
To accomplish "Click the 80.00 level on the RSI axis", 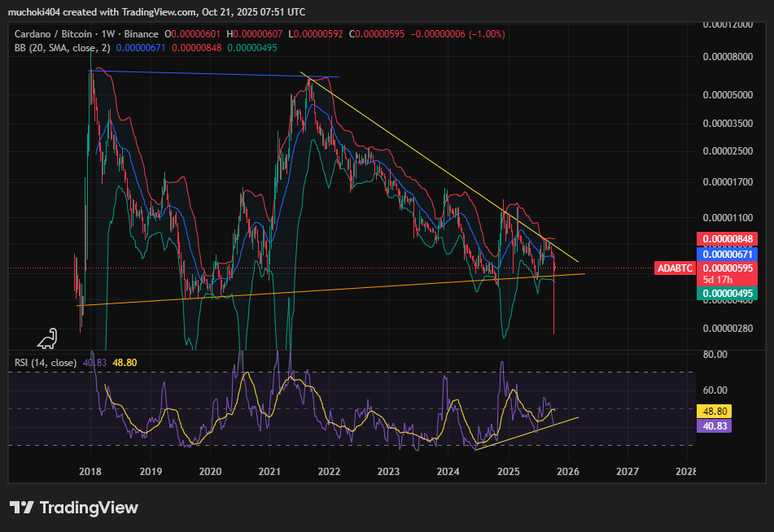I will point(715,355).
